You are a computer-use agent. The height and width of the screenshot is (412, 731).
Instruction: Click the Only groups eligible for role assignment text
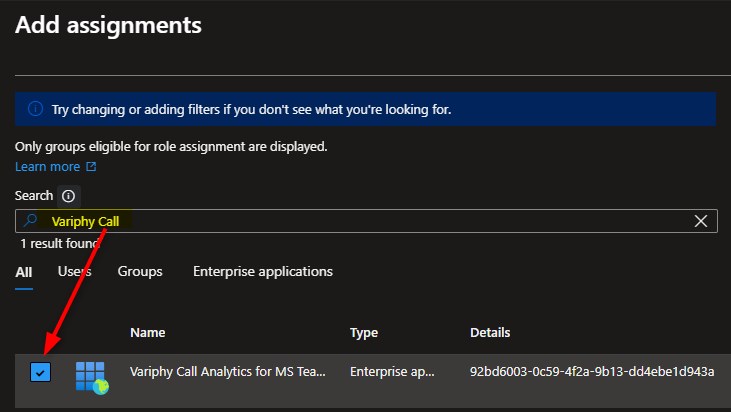[x=171, y=146]
